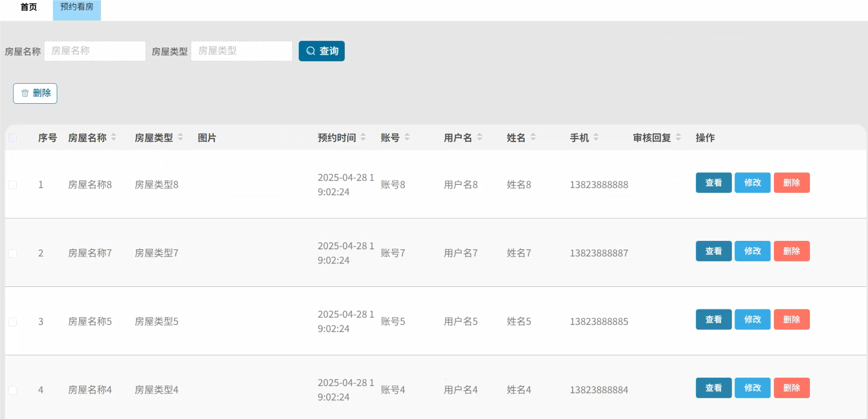
Task: Sort the 账号 column with its sort icon
Action: (x=408, y=137)
